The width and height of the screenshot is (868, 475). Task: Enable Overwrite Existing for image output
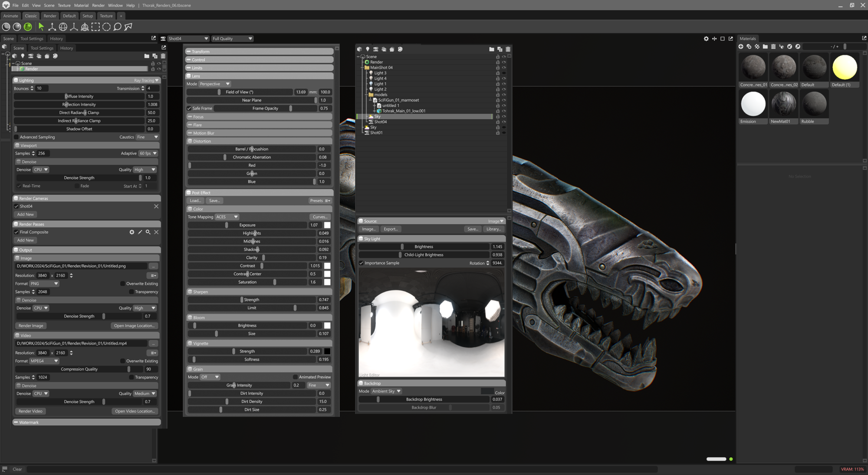122,284
